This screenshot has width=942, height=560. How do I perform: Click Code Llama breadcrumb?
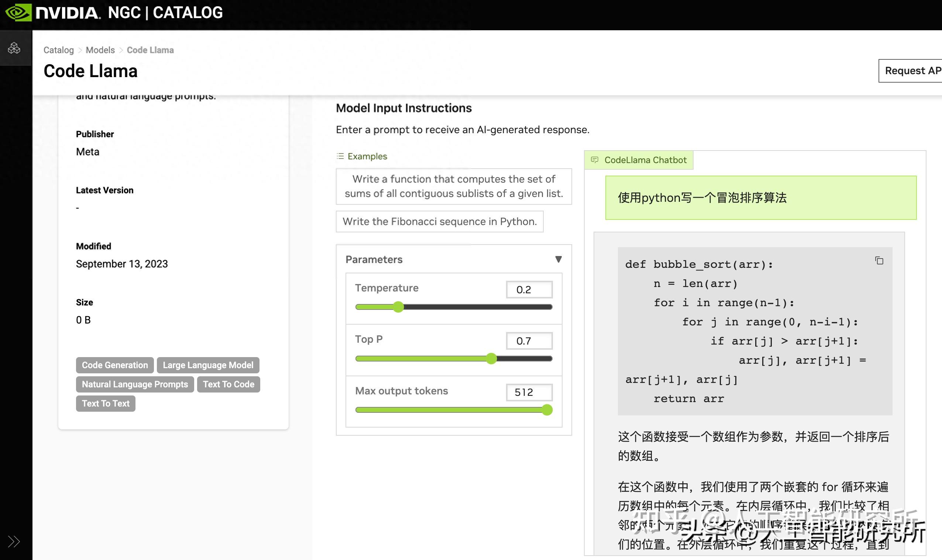[x=150, y=50]
